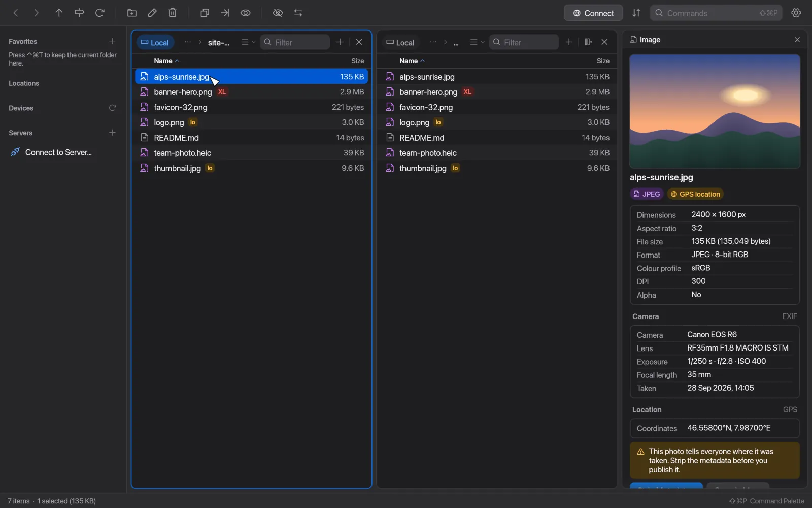Open view options dropdown in left pane
Screen dimensions: 812x508
(248, 42)
